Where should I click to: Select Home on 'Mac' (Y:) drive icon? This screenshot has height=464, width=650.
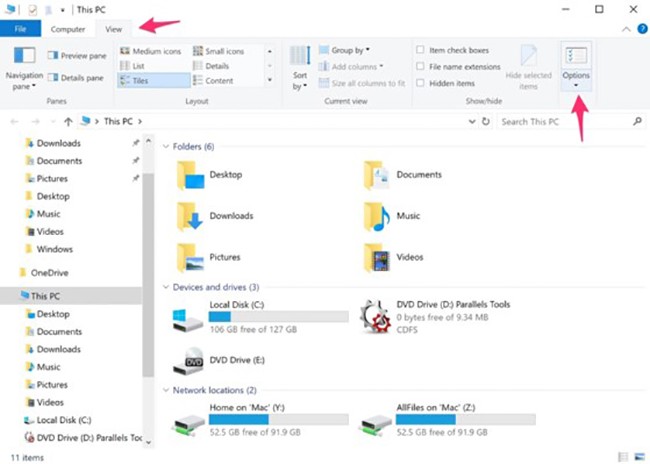[x=189, y=424]
